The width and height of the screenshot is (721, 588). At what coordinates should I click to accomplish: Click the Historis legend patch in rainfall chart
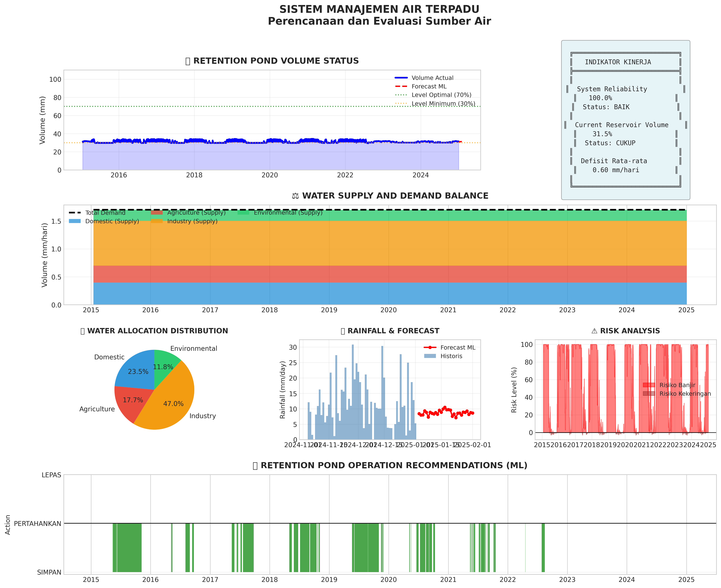coord(430,356)
